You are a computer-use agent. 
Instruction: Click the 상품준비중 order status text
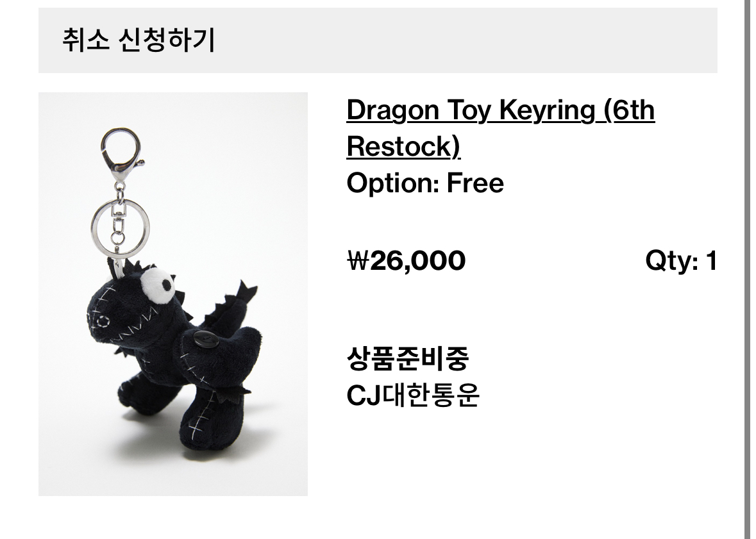[x=407, y=358]
